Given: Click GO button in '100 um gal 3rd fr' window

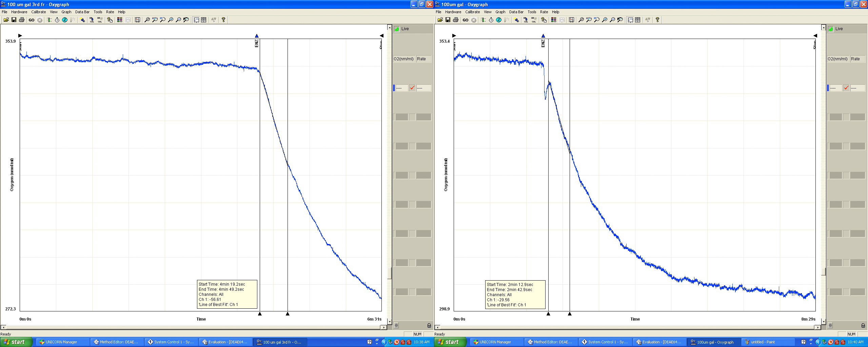Looking at the screenshot, I should [32, 20].
